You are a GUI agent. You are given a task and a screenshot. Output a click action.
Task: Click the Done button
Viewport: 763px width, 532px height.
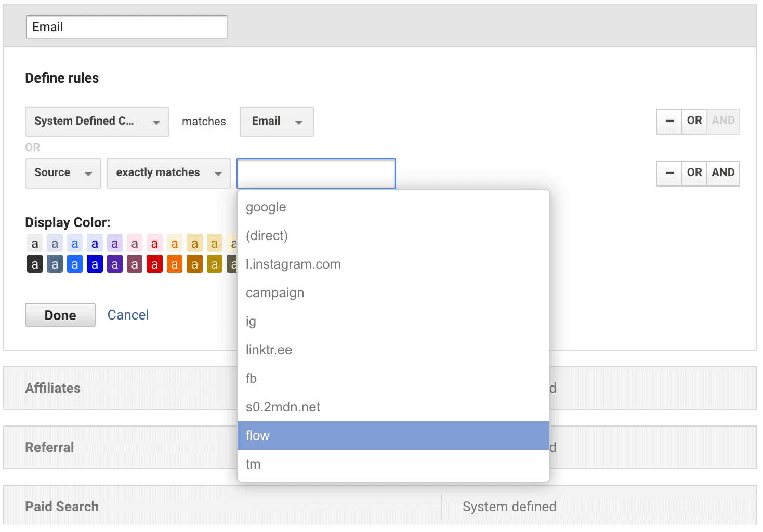click(x=60, y=315)
